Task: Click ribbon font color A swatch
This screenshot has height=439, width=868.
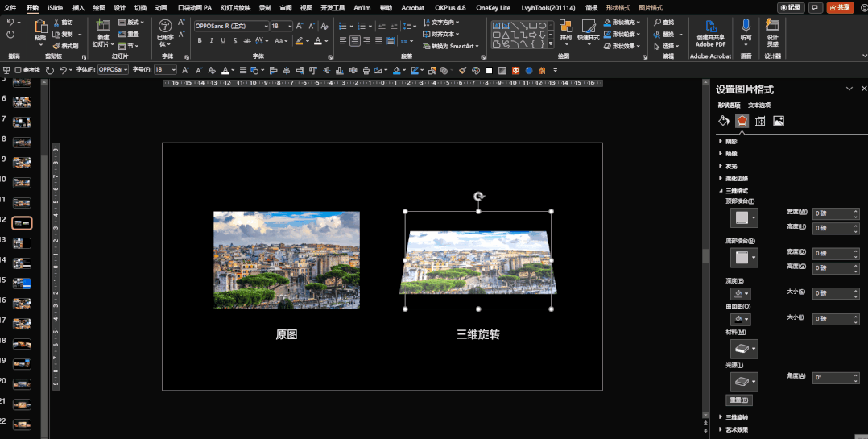Action: (x=318, y=40)
